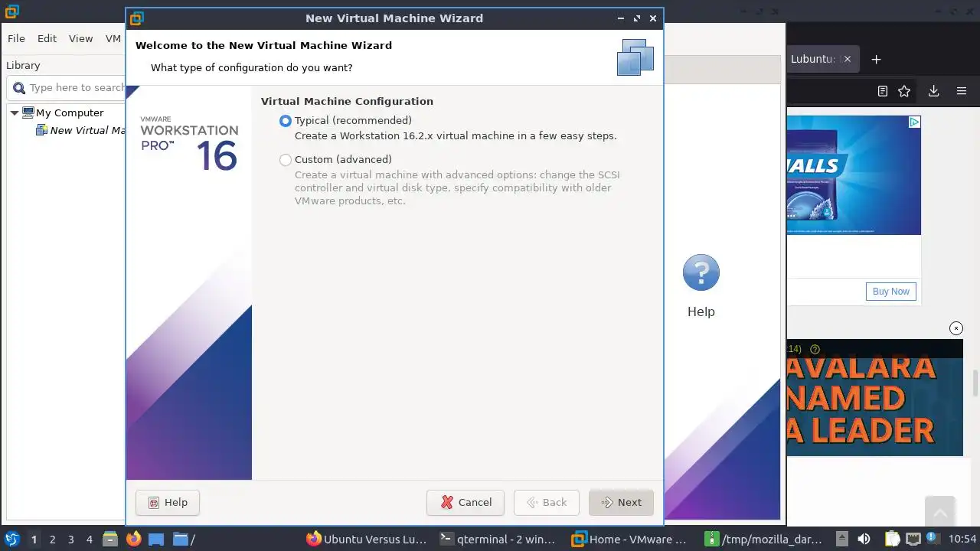980x551 pixels.
Task: Open the volume control tray icon
Action: click(x=864, y=539)
